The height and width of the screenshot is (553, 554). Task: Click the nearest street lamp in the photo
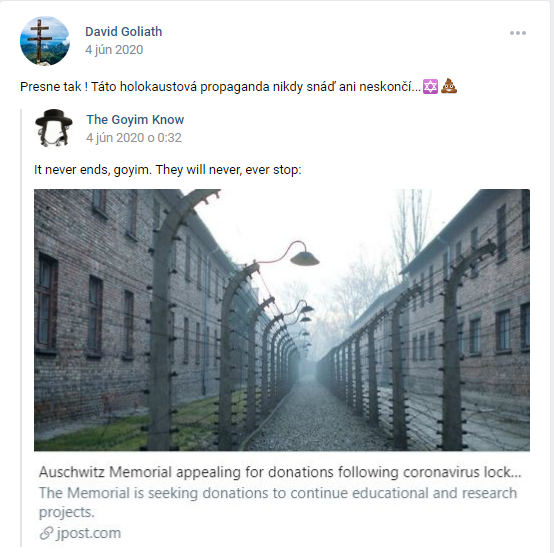point(305,258)
